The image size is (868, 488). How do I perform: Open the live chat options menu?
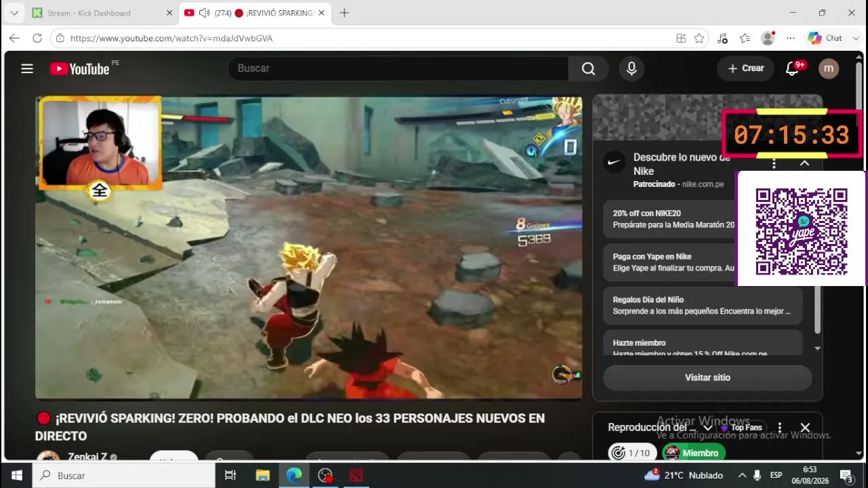click(x=779, y=428)
